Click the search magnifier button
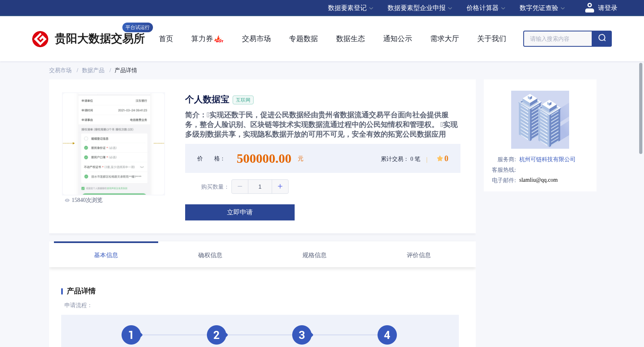 602,39
